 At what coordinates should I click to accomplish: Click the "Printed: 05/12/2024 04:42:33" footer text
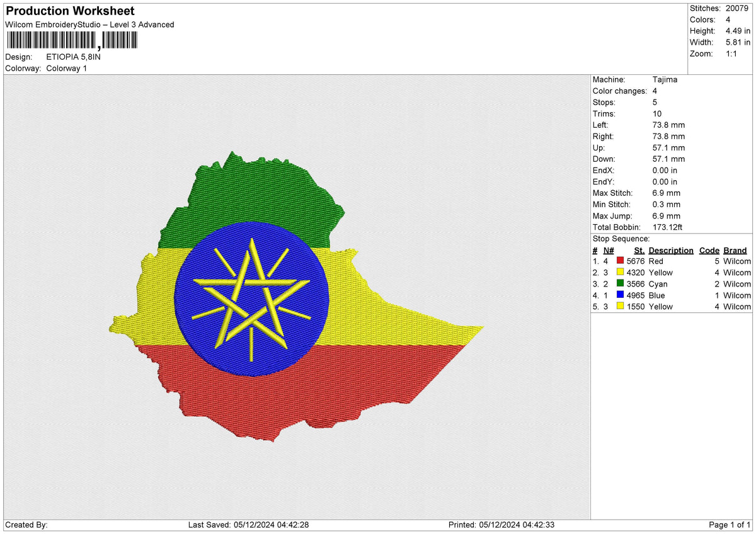[x=501, y=525]
